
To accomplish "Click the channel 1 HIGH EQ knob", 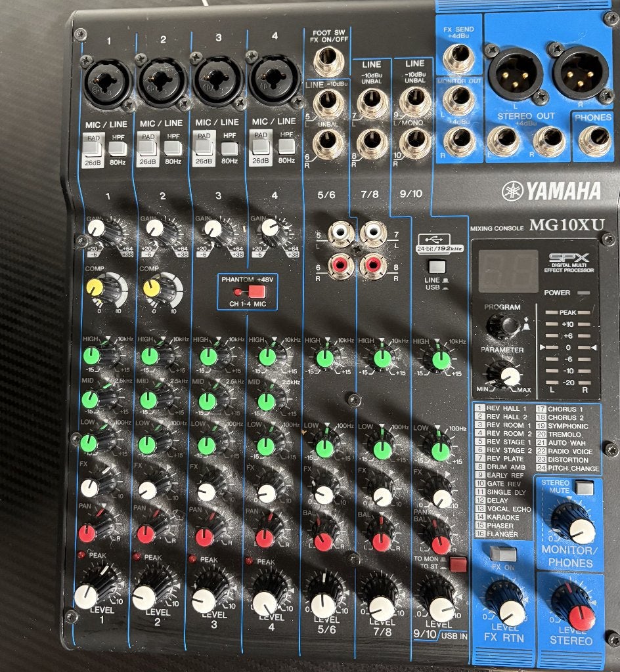I will click(x=91, y=355).
